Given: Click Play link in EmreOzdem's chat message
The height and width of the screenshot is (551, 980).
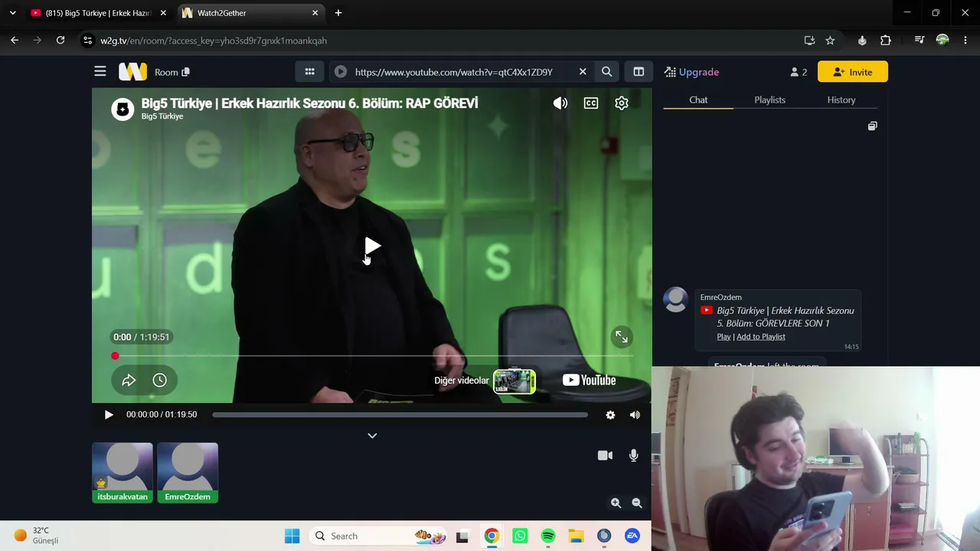Looking at the screenshot, I should 724,337.
